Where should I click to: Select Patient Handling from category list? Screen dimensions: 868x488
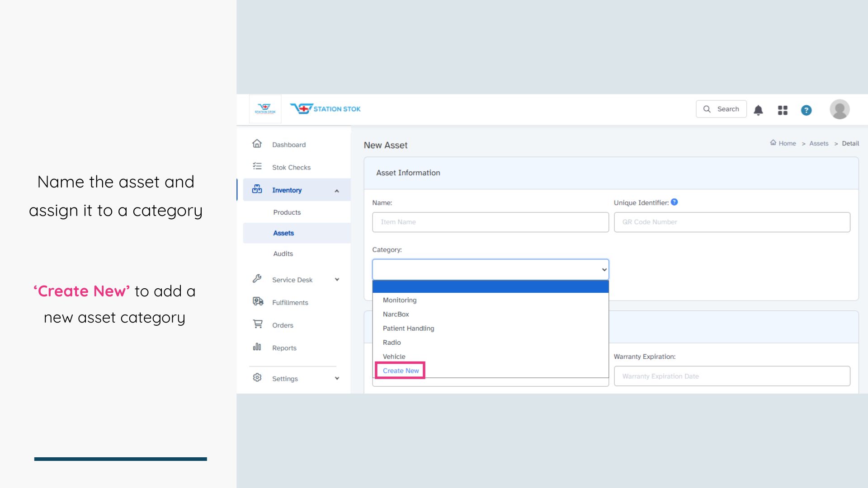click(x=408, y=328)
